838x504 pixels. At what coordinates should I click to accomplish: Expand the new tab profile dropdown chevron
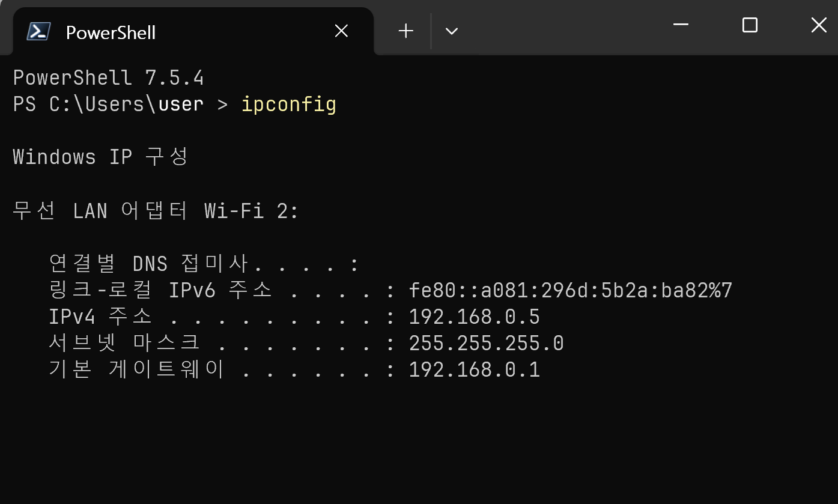(x=452, y=31)
